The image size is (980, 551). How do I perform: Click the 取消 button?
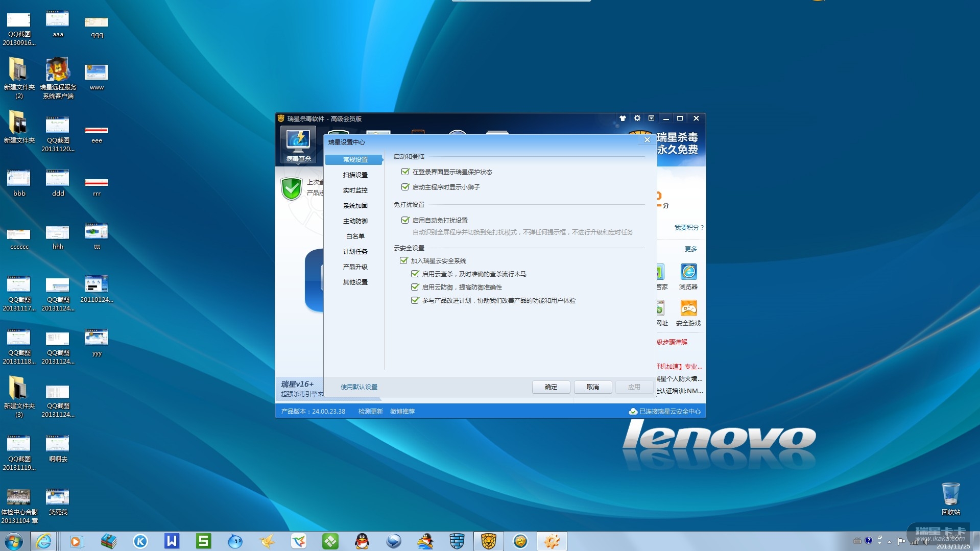pos(593,387)
